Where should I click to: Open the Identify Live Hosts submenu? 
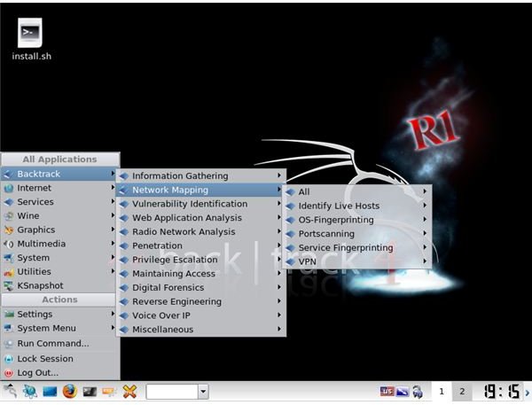(357, 206)
